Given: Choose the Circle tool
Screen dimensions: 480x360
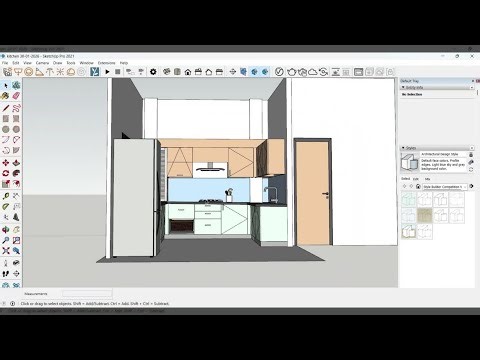Looking at the screenshot, I should point(6,129).
